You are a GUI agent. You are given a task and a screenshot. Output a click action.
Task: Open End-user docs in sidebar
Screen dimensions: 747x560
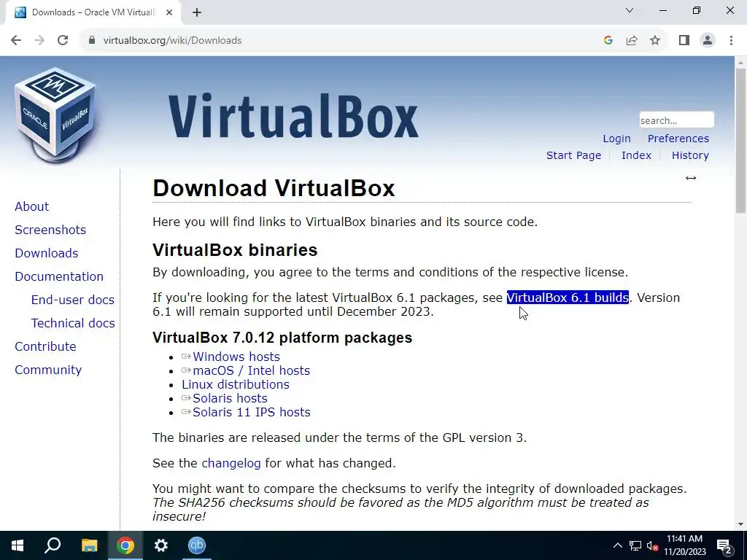click(72, 300)
